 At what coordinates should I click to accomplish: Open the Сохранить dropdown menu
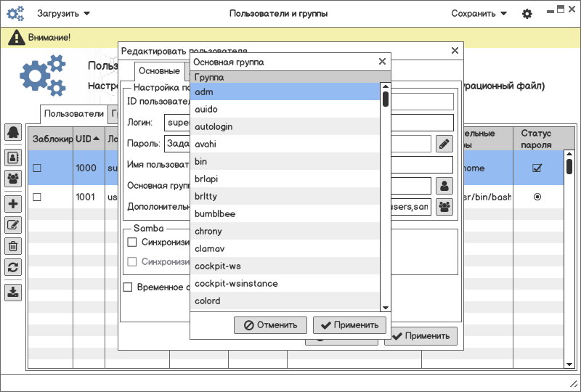(479, 14)
